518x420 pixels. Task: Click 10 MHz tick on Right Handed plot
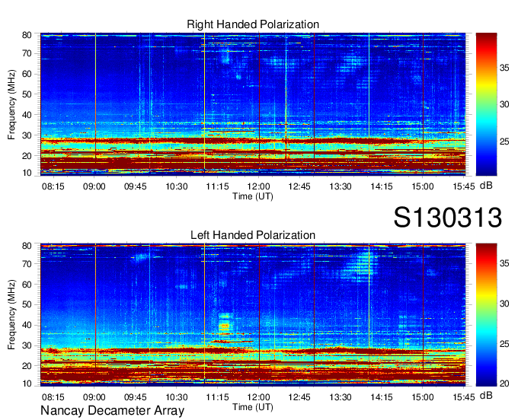(x=27, y=173)
